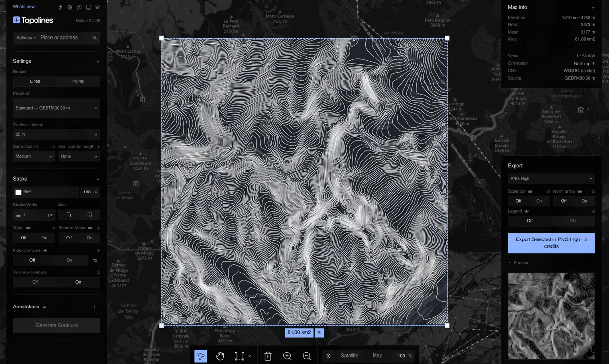Open the Figma icon link
The width and height of the screenshot is (609, 364).
pos(60,7)
